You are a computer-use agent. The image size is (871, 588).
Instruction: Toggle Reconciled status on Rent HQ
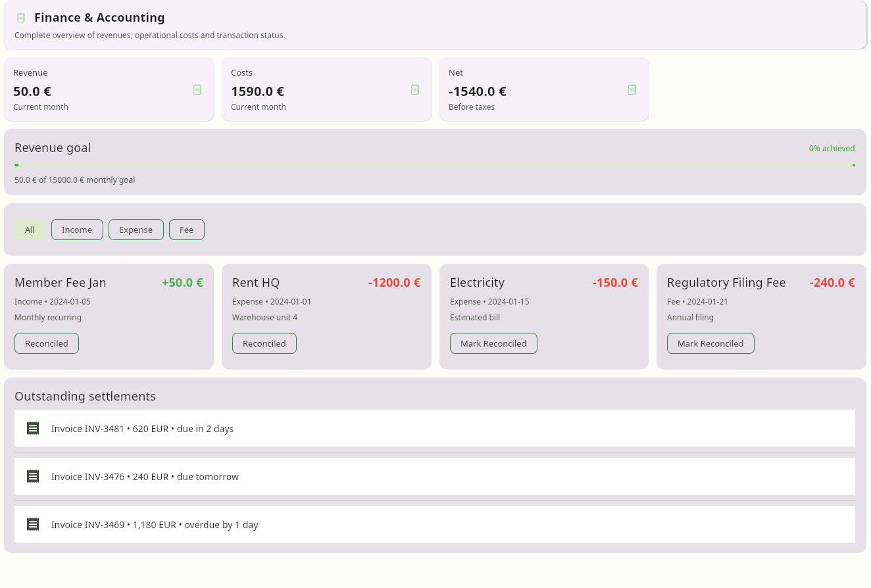[x=264, y=343]
